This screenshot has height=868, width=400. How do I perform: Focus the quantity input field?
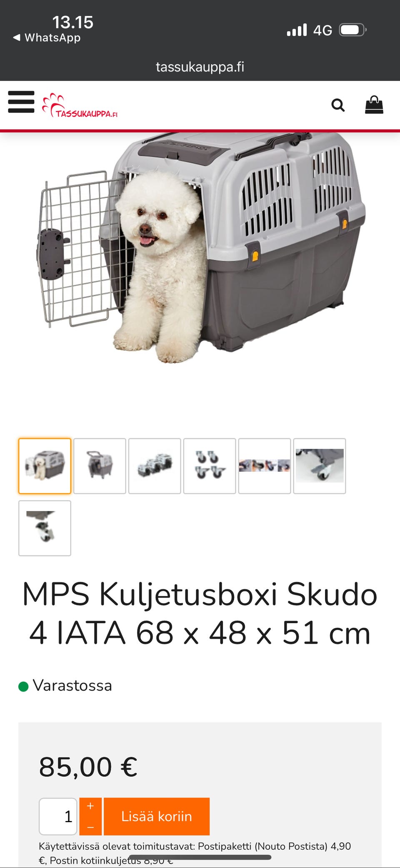pyautogui.click(x=58, y=817)
